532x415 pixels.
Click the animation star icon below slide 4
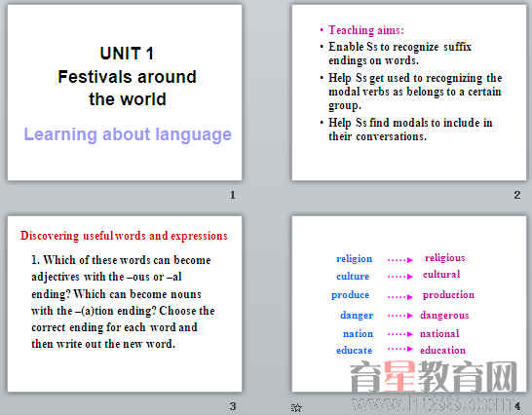tap(296, 407)
